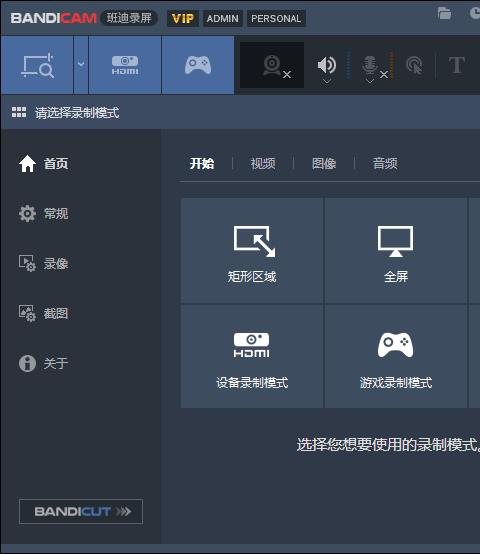Toggle the webcam overlay icon
This screenshot has height=554, width=480.
(x=272, y=65)
